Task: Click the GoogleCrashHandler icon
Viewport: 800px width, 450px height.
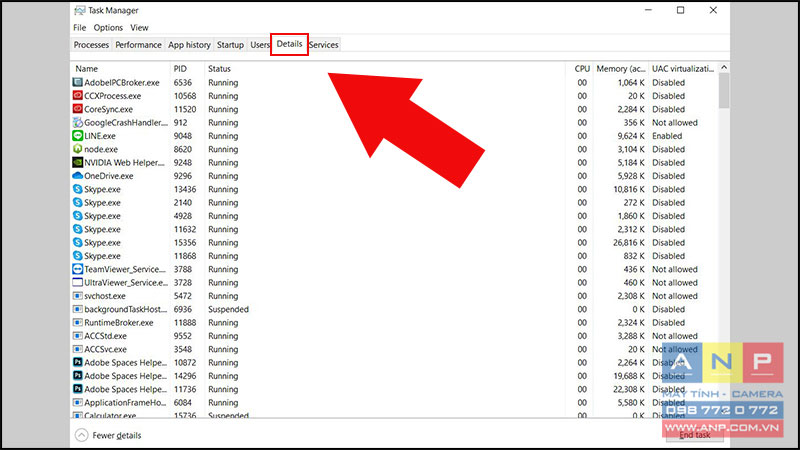Action: click(x=78, y=122)
